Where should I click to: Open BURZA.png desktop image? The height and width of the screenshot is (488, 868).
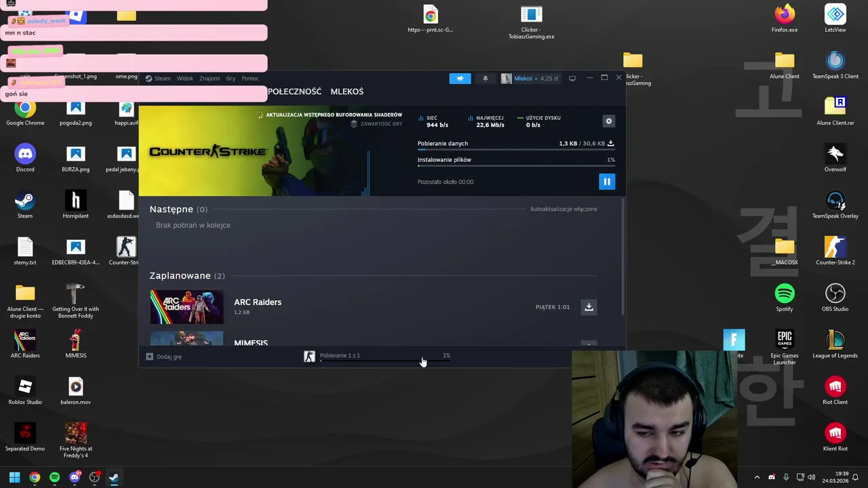(x=75, y=159)
